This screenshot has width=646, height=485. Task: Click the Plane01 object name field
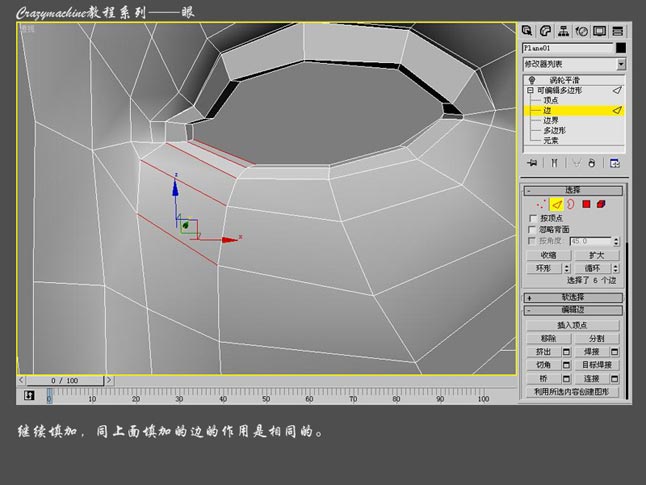(x=567, y=48)
